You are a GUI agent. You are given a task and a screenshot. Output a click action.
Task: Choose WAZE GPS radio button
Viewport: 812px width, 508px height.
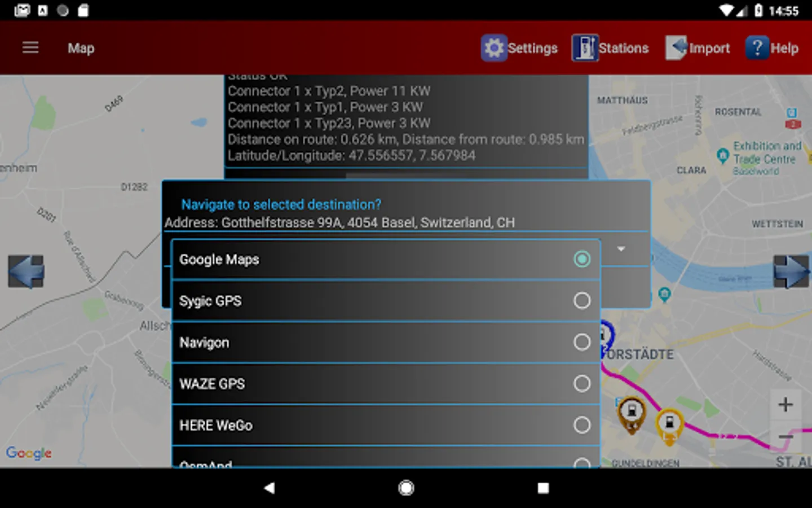pyautogui.click(x=582, y=384)
